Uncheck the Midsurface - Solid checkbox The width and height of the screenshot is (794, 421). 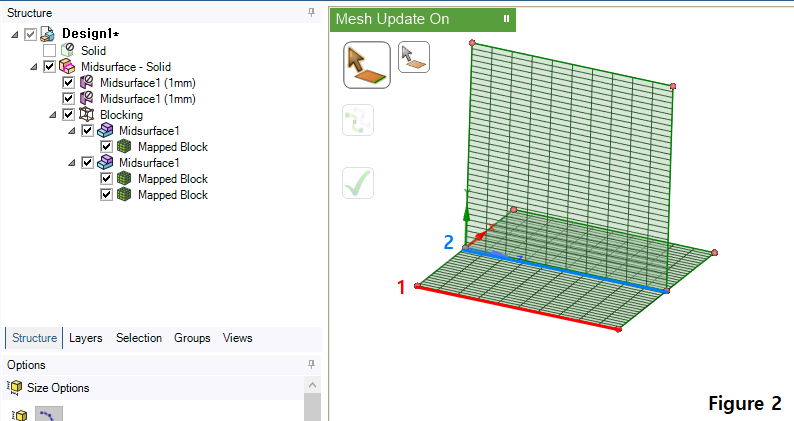point(49,66)
